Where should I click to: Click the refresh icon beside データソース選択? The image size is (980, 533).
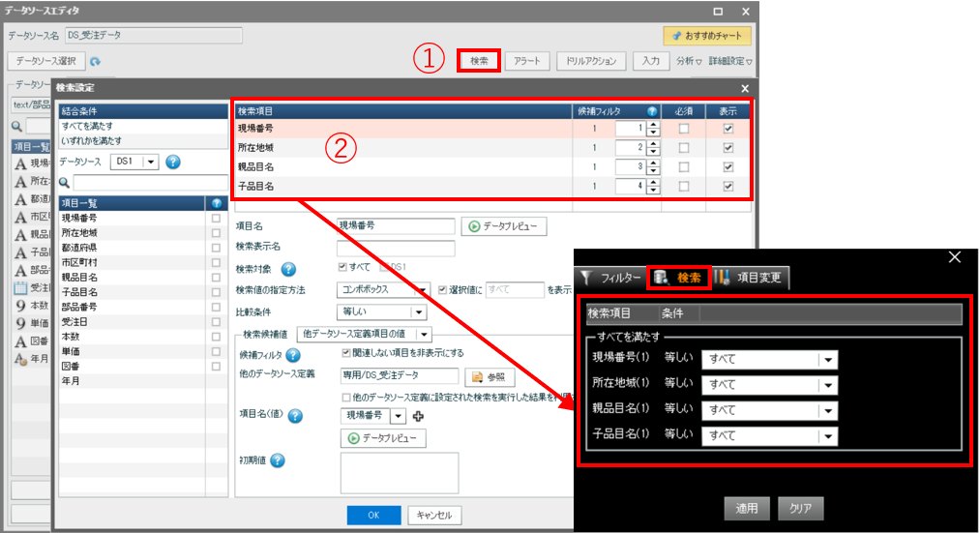coord(95,62)
